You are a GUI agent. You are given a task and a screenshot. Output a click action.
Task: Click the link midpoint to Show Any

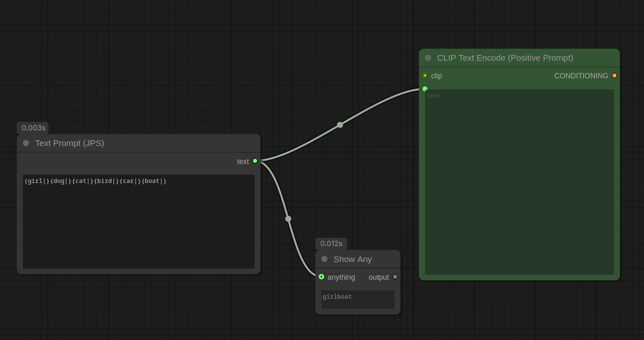click(x=288, y=219)
